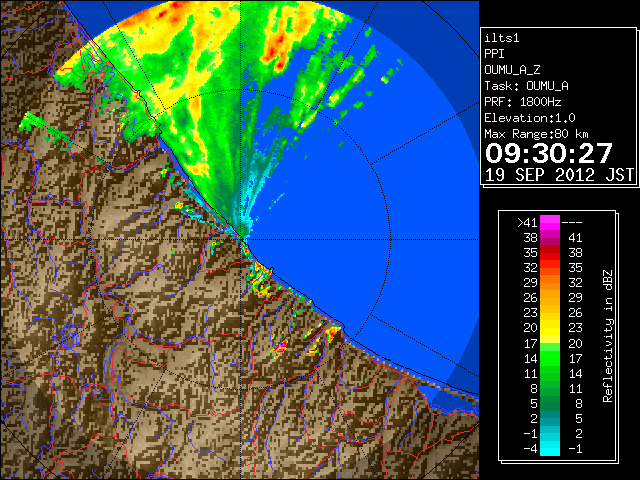Screen dimensions: 640x480
Task: Click the 'Elevation:1.0' value
Action: coord(530,118)
